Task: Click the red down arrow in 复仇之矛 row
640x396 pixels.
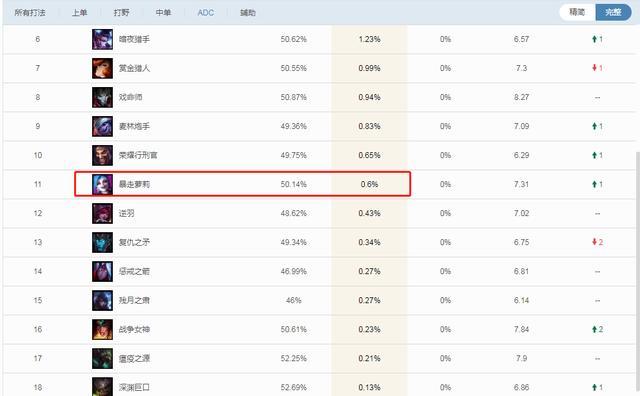Action: 594,242
